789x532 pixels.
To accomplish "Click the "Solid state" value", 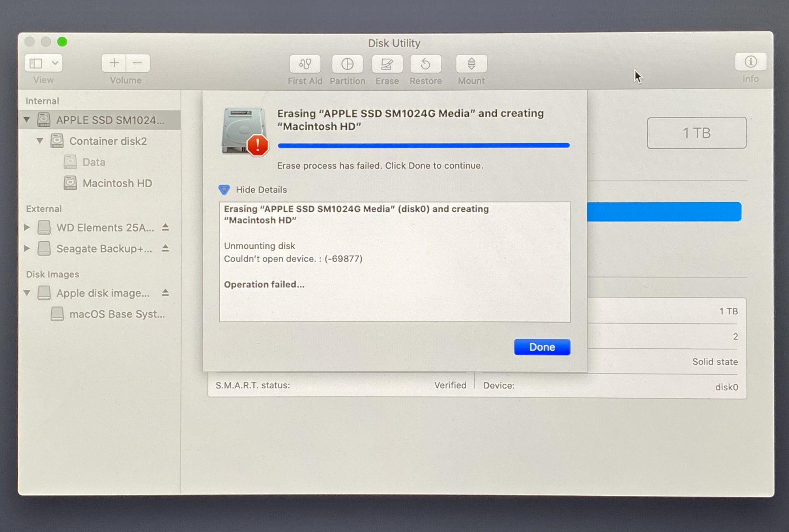I will click(715, 362).
